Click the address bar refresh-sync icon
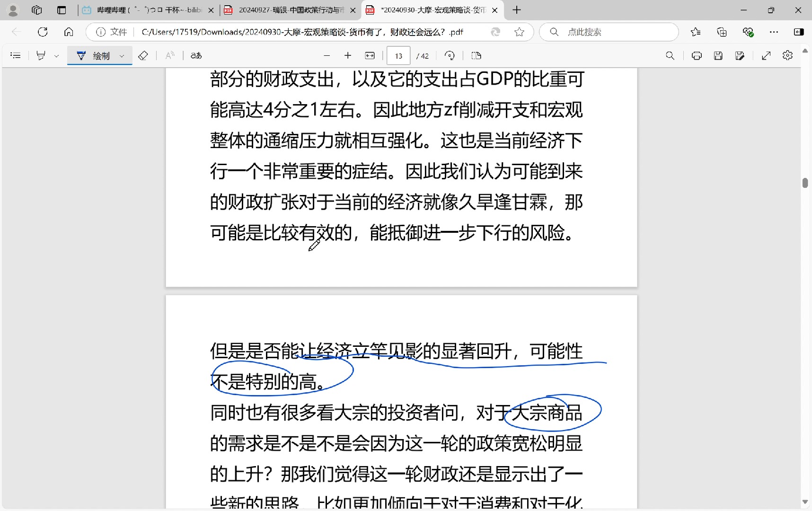This screenshot has width=812, height=511. 495,32
